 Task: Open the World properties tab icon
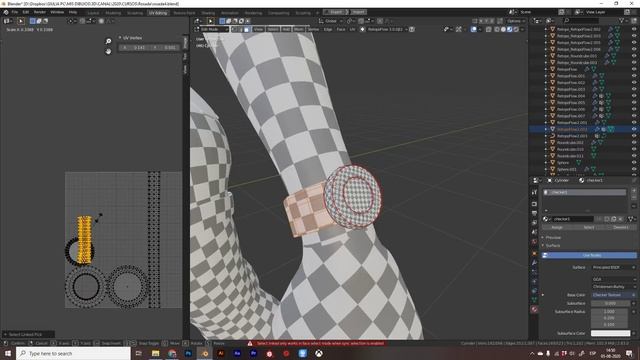(534, 242)
